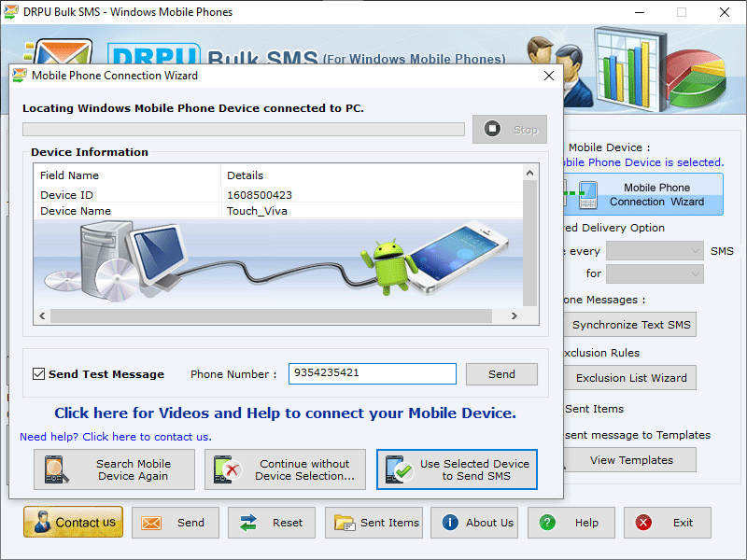747x560 pixels.
Task: Click the device search progress bar
Action: [243, 130]
